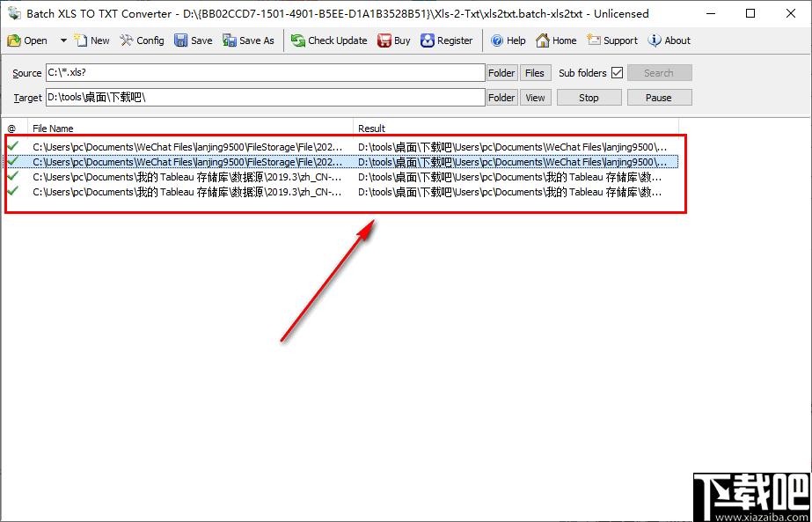Click result path of first WeChat row

tap(512, 147)
